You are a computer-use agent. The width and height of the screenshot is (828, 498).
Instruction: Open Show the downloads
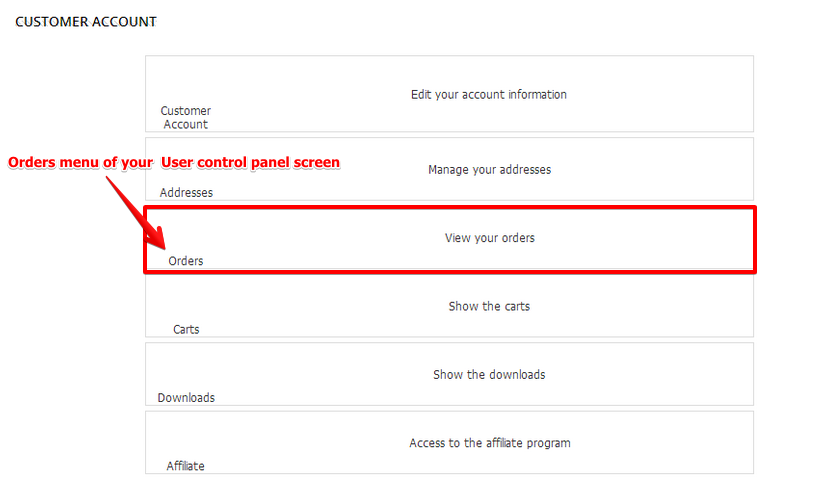click(x=489, y=374)
